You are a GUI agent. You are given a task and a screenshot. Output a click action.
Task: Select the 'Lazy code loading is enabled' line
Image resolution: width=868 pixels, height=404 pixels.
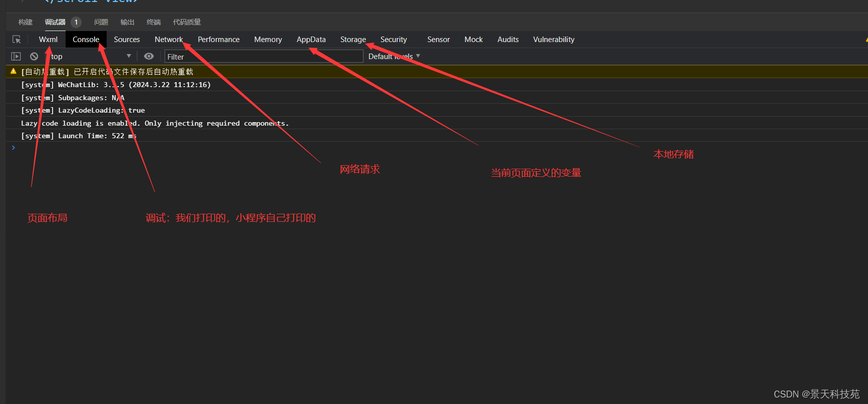coord(437,123)
